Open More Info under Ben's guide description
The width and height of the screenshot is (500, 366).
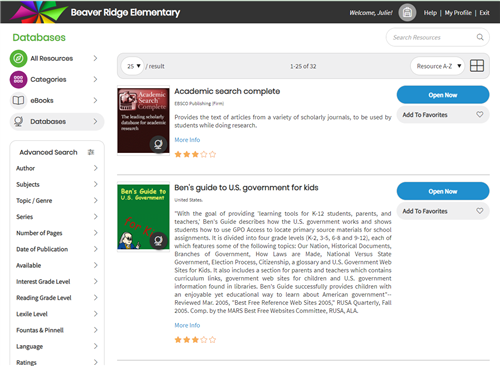[187, 325]
